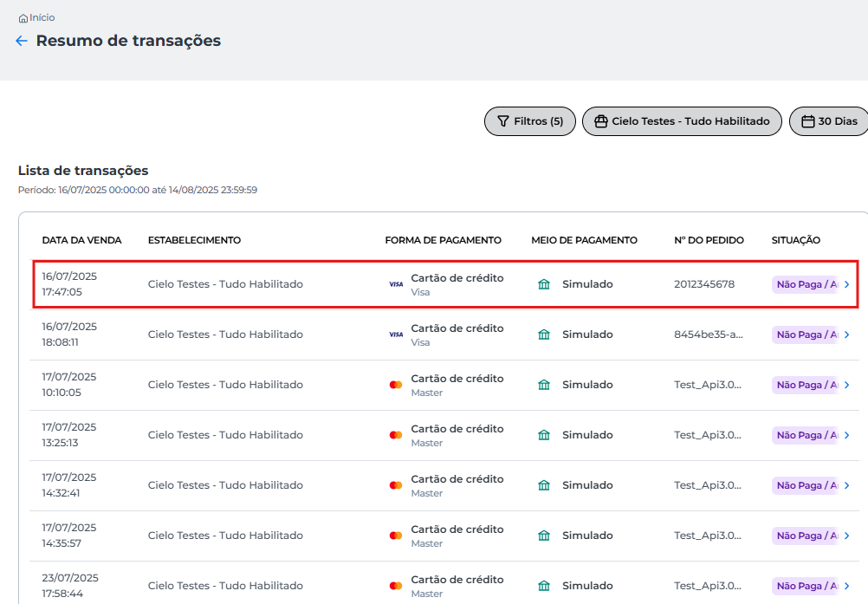The height and width of the screenshot is (604, 868).
Task: Select sale date 16/07/2025 17:47:05
Action: [69, 284]
